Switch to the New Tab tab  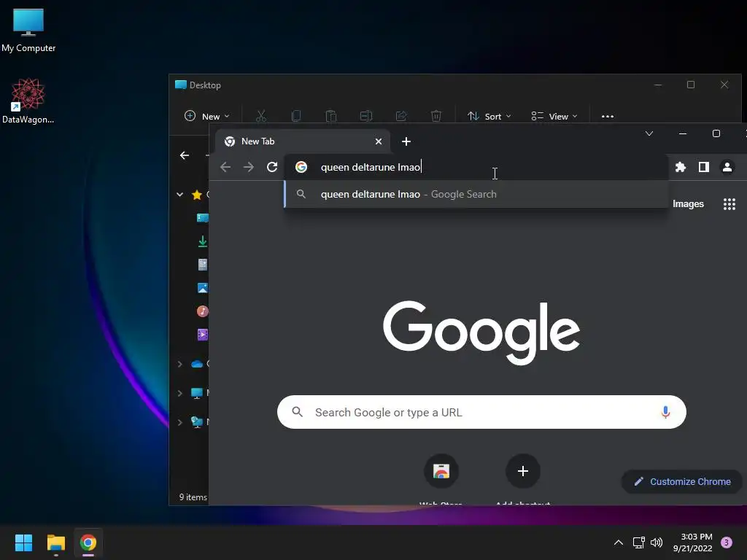(303, 141)
